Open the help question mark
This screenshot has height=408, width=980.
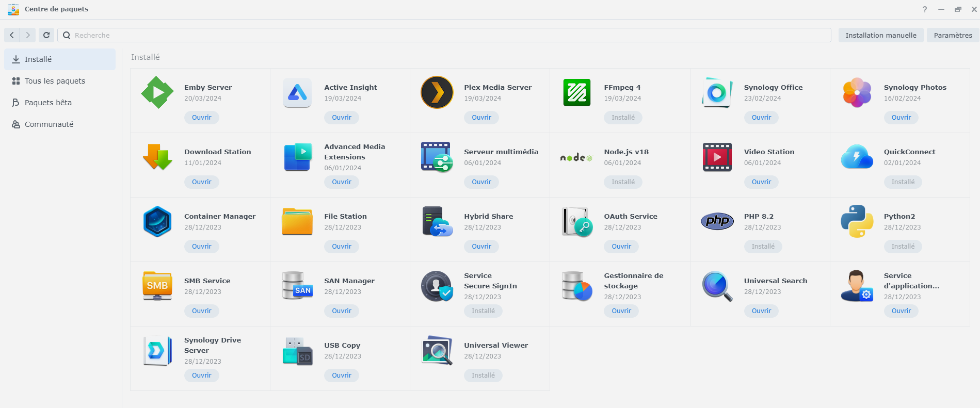pos(925,9)
